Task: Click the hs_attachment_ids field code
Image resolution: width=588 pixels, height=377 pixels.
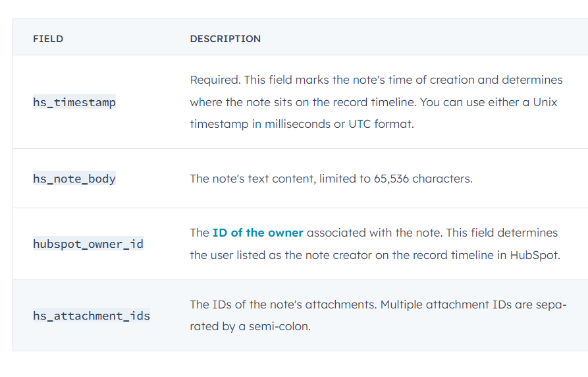Action: (92, 316)
